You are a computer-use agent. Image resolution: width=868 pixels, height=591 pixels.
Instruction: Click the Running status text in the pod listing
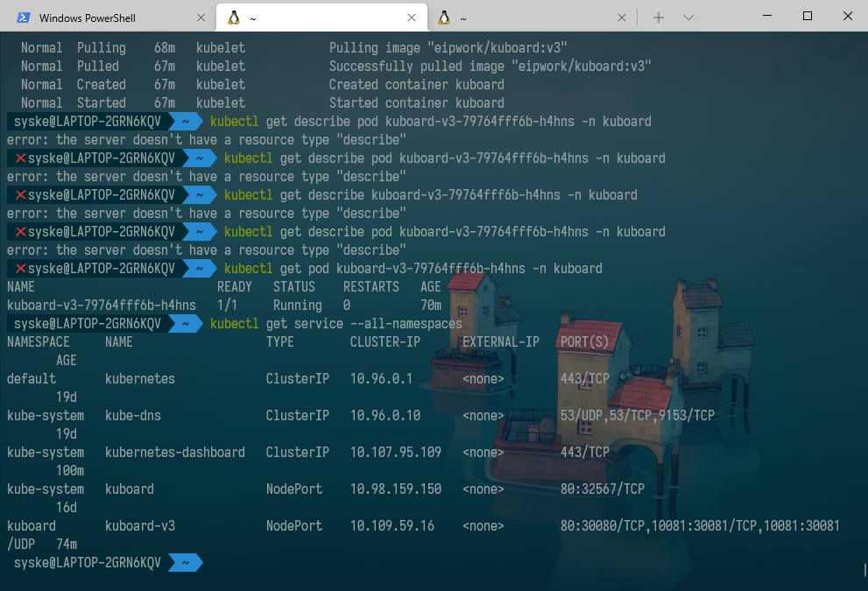point(297,305)
